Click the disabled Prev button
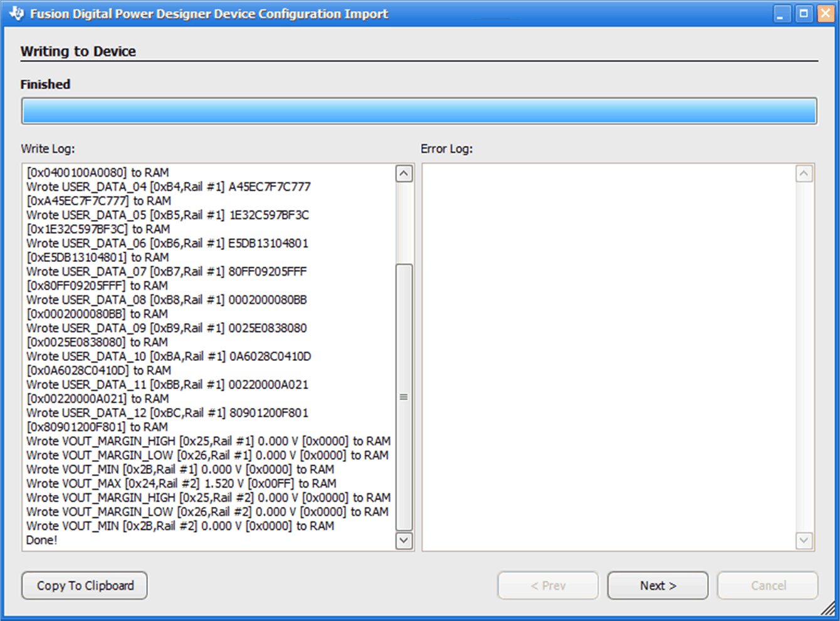Viewport: 840px width, 621px height. [x=548, y=585]
